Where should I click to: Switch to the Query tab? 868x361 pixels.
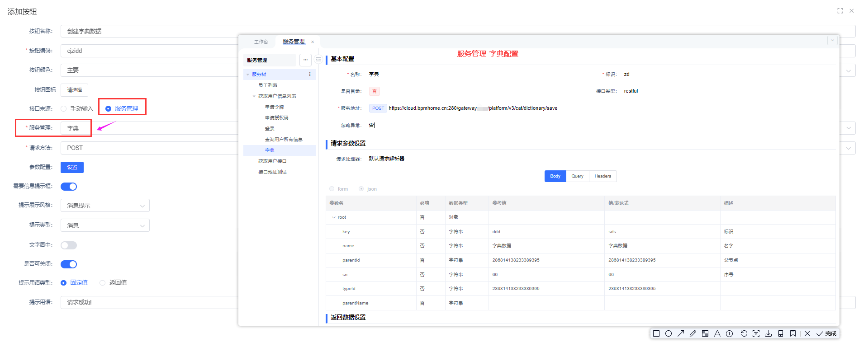pyautogui.click(x=577, y=176)
